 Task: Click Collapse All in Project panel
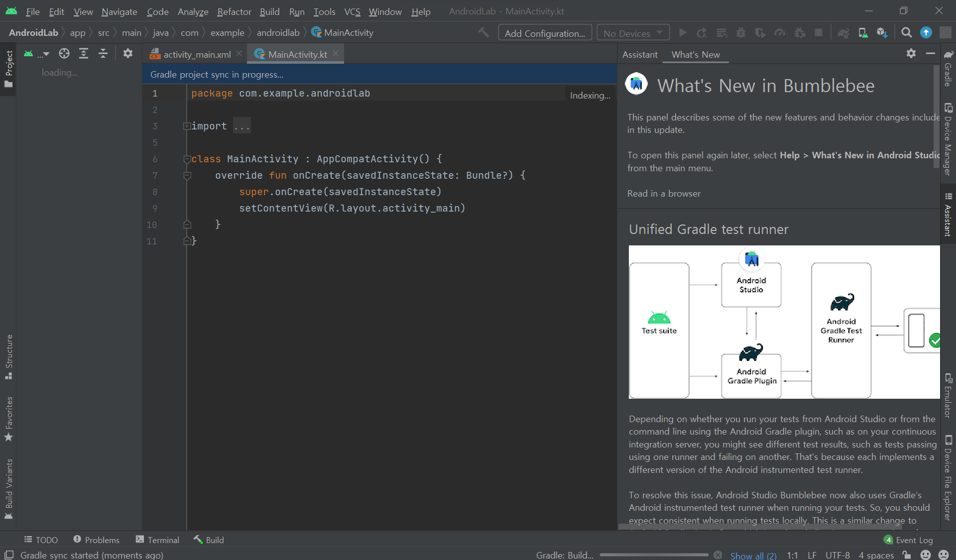click(x=103, y=54)
